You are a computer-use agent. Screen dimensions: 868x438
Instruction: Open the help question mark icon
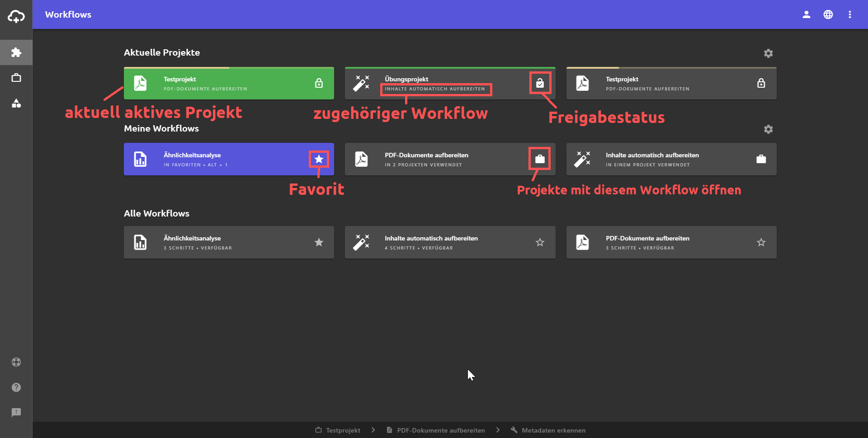[16, 387]
